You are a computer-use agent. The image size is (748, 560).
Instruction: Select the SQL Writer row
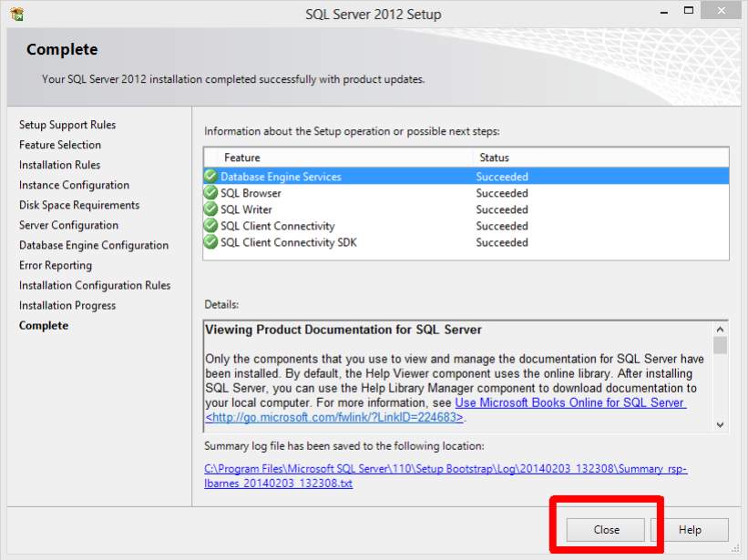coord(466,209)
